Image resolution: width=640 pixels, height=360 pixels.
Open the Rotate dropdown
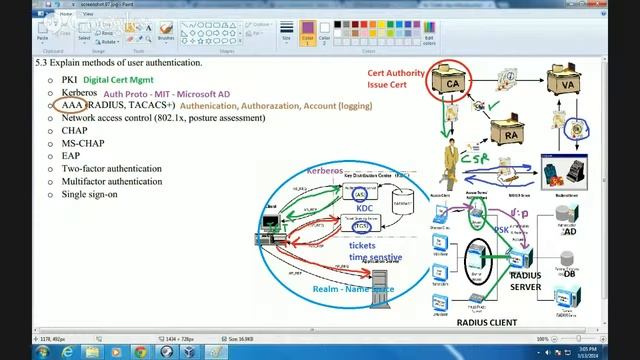108,42
